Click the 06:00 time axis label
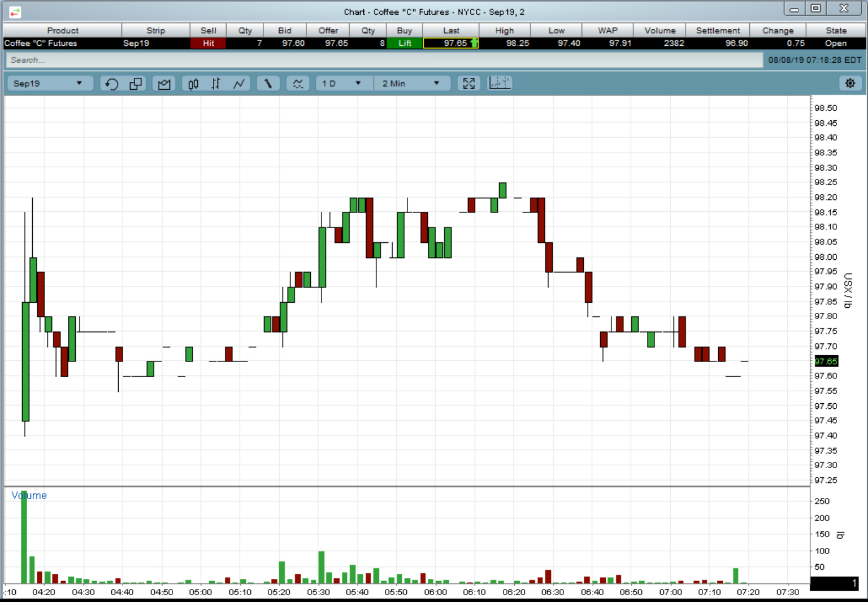This screenshot has width=868, height=602. 435,592
